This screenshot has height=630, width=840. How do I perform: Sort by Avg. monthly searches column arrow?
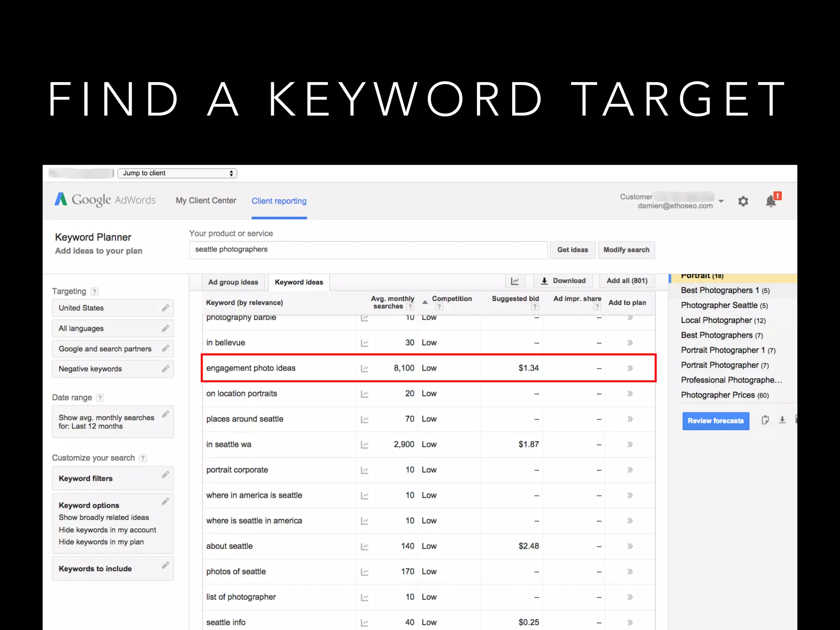(425, 302)
